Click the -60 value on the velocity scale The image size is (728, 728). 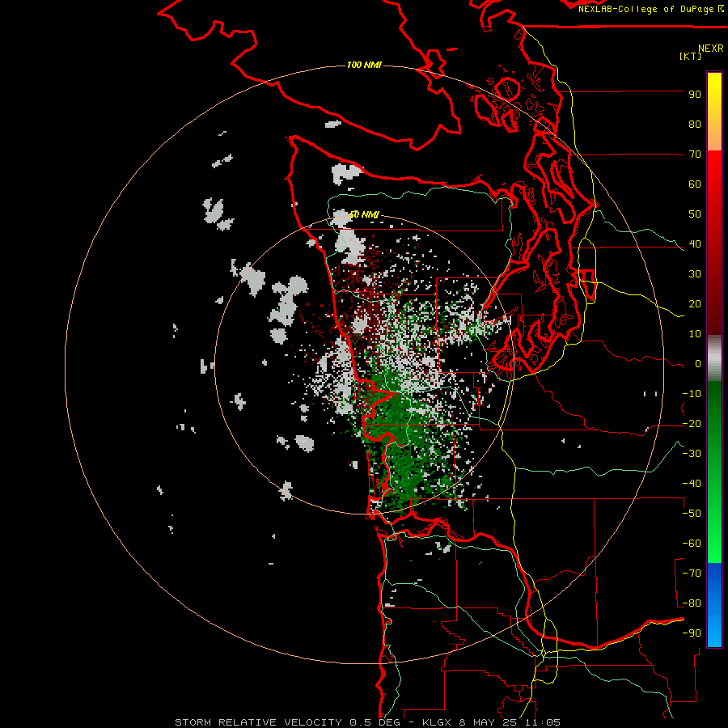click(x=692, y=544)
